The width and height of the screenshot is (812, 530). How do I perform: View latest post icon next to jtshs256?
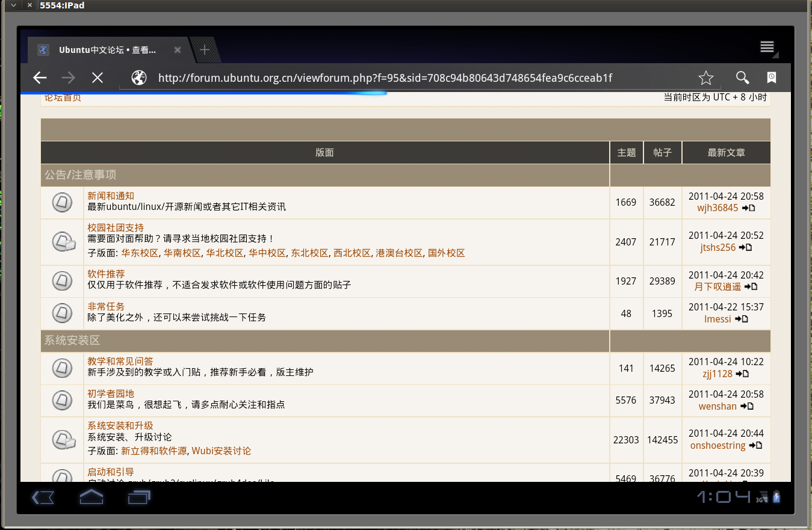point(746,247)
